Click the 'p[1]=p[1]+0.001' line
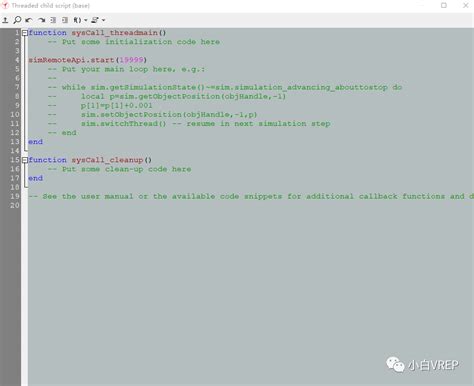The height and width of the screenshot is (386, 474). coord(117,105)
